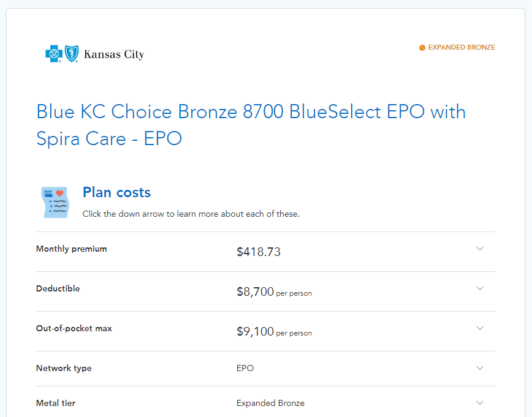
Task: Expand the Network type chevron
Action: coord(480,368)
